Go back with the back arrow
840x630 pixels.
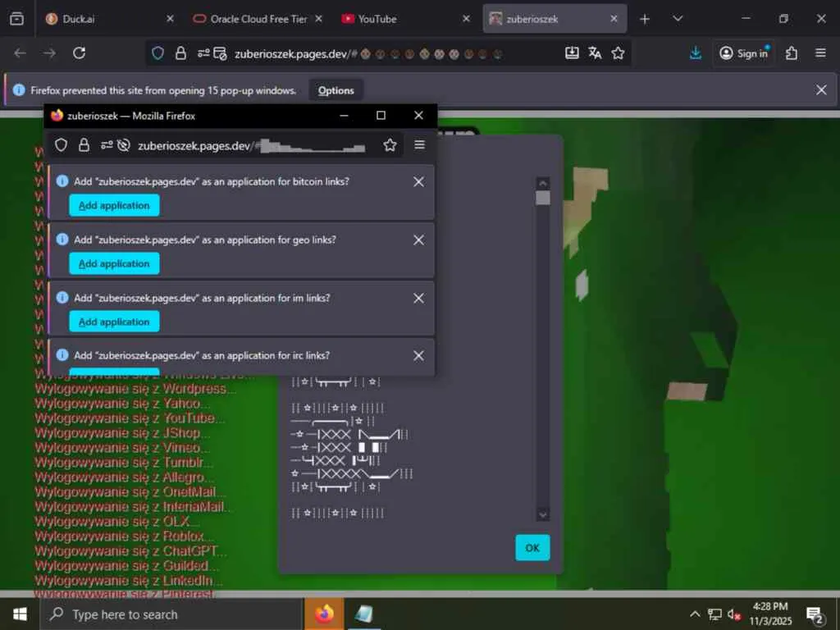pyautogui.click(x=20, y=53)
